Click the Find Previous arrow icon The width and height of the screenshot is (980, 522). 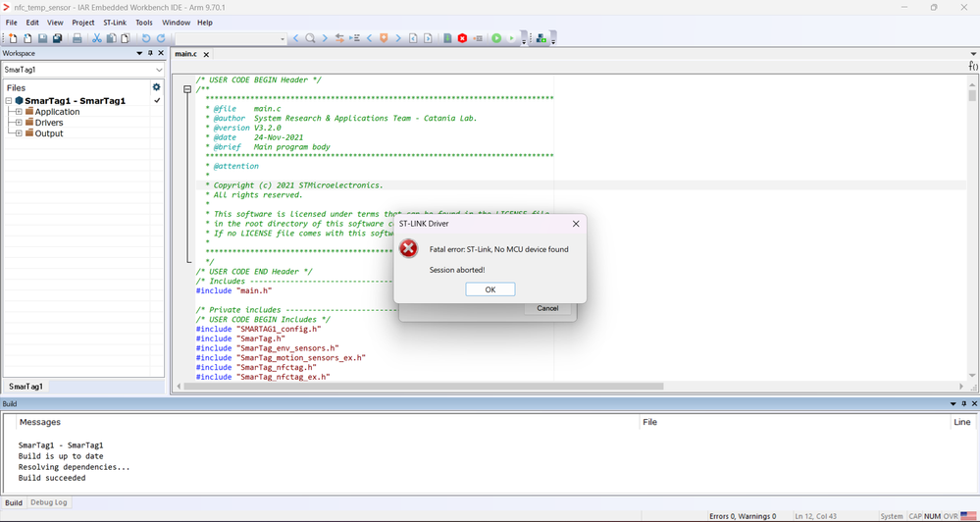[x=295, y=38]
